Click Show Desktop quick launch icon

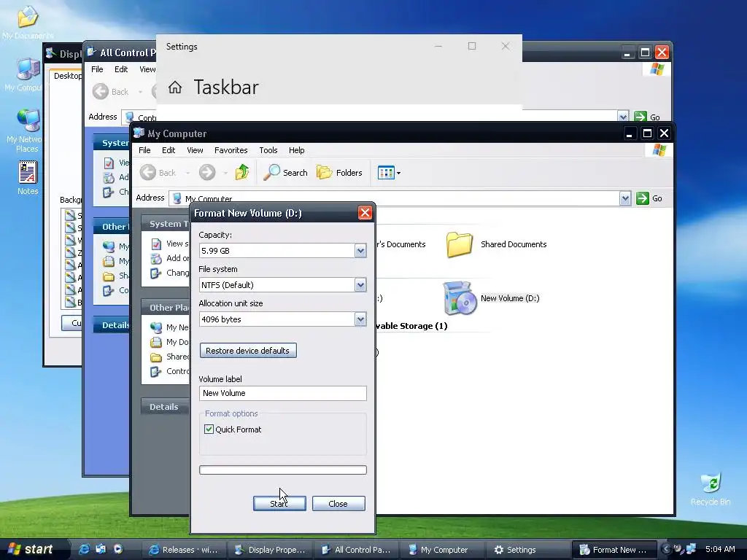click(x=101, y=550)
